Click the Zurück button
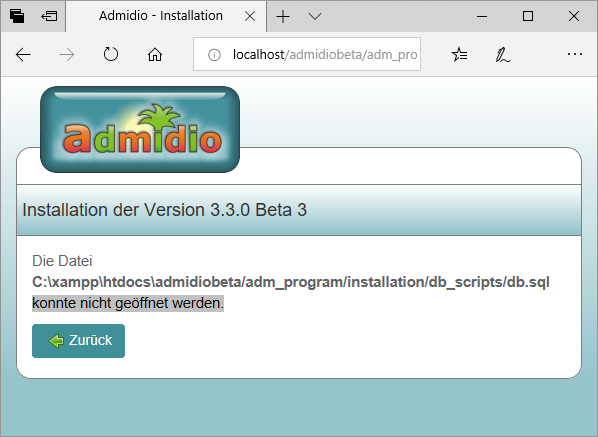This screenshot has height=437, width=598. point(78,341)
